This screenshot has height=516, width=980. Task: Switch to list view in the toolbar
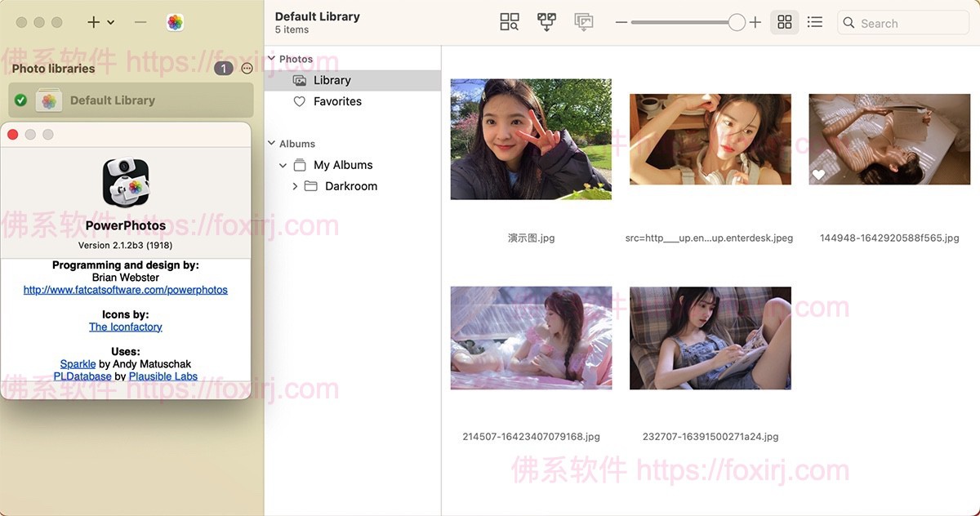pos(814,21)
